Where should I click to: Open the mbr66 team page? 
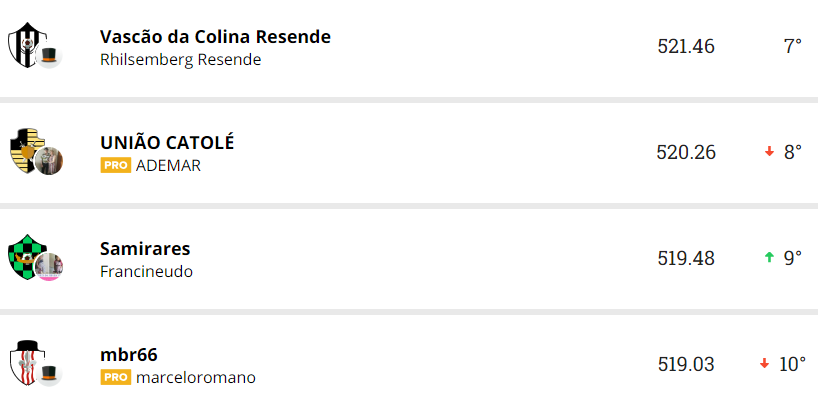click(129, 355)
